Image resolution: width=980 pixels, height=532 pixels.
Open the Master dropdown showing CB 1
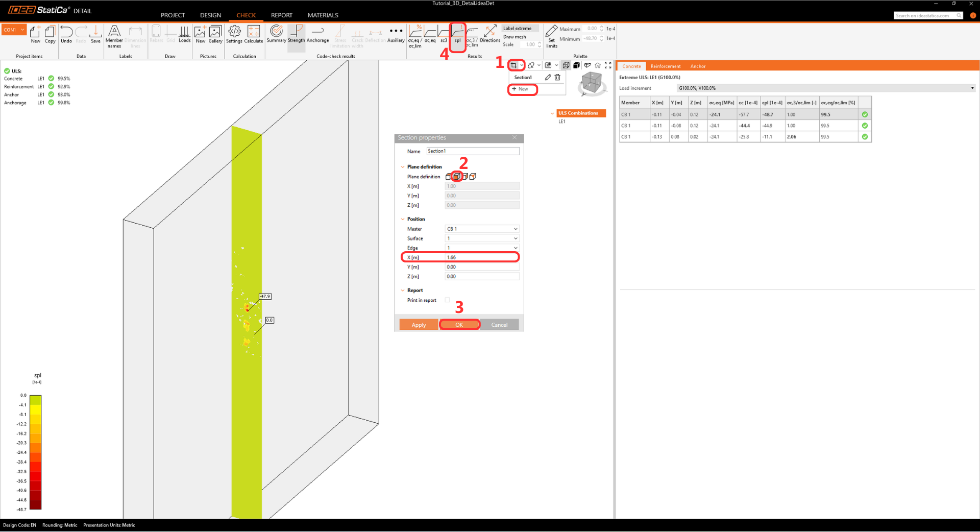pos(482,229)
